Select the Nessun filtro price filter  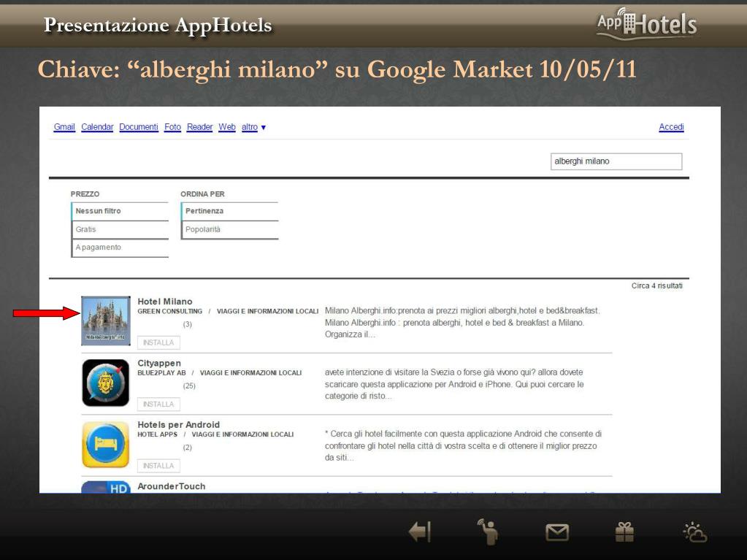click(120, 211)
